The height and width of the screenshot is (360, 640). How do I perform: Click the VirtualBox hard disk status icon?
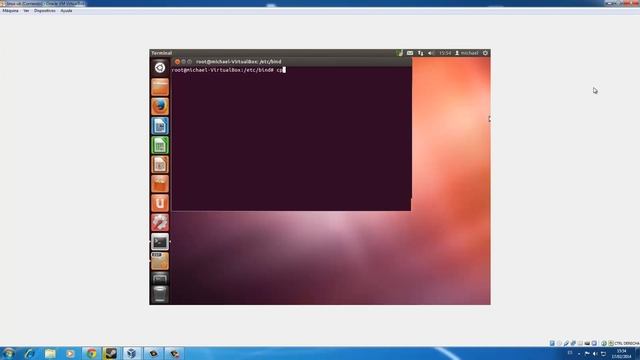552,343
